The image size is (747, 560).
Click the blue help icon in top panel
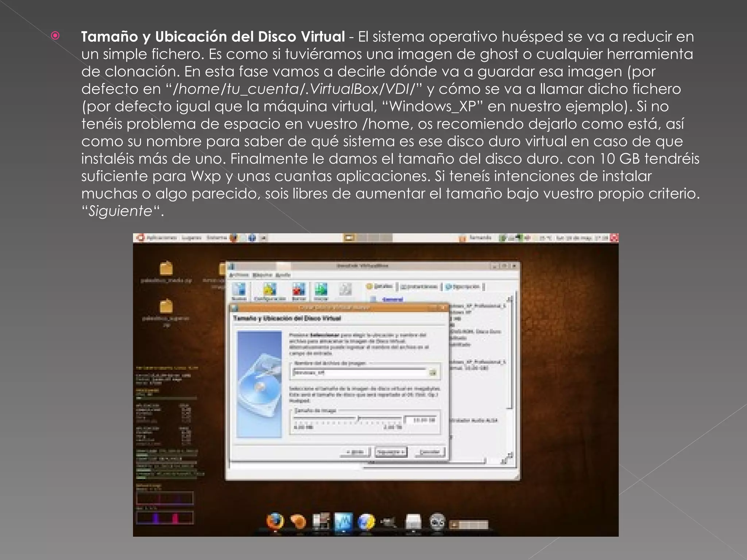[x=252, y=238]
